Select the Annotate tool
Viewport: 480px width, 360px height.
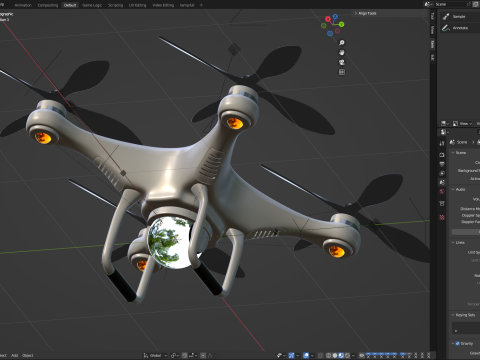click(x=460, y=28)
